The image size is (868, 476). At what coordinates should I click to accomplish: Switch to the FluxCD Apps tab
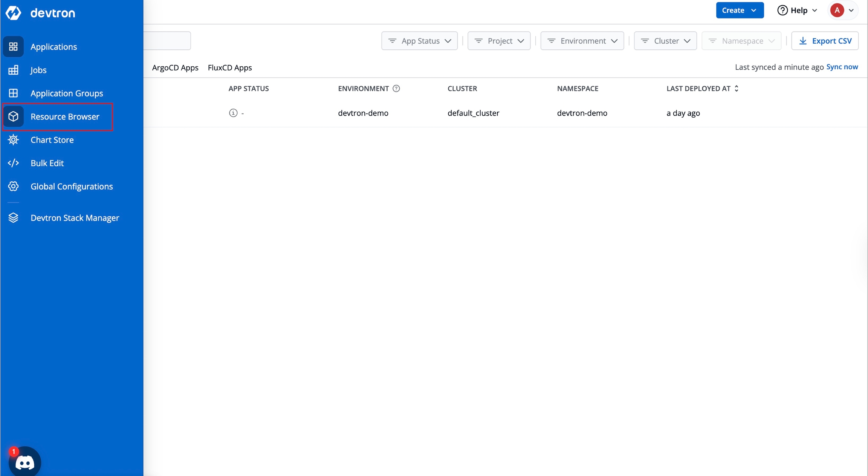pos(230,68)
